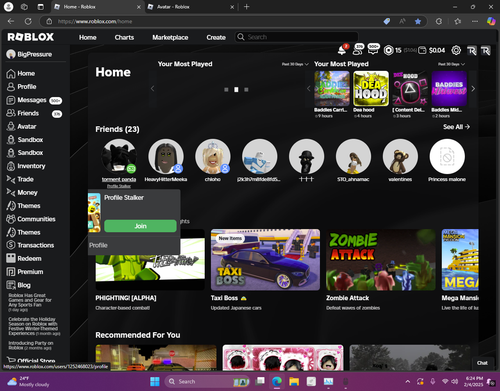This screenshot has height=391, width=500.
Task: Open Baddies Midwest game thumbnail
Action: tap(449, 88)
